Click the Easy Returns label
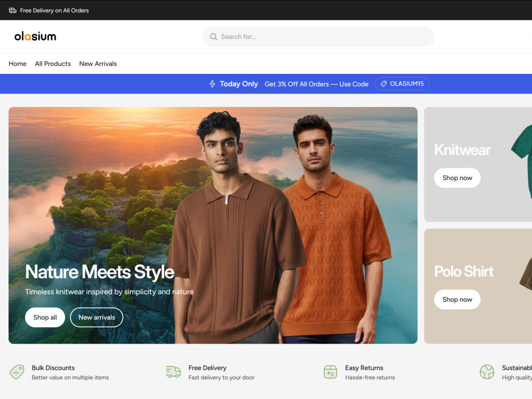This screenshot has width=532, height=399. click(x=364, y=368)
